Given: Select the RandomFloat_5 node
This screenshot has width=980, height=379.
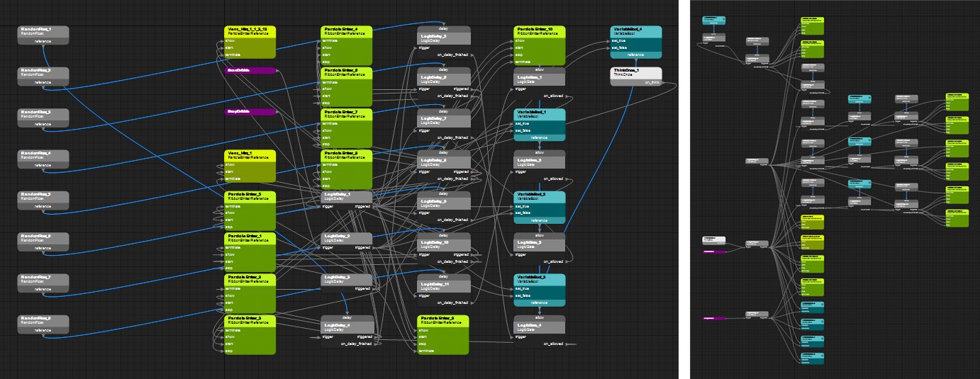Looking at the screenshot, I should (x=43, y=200).
